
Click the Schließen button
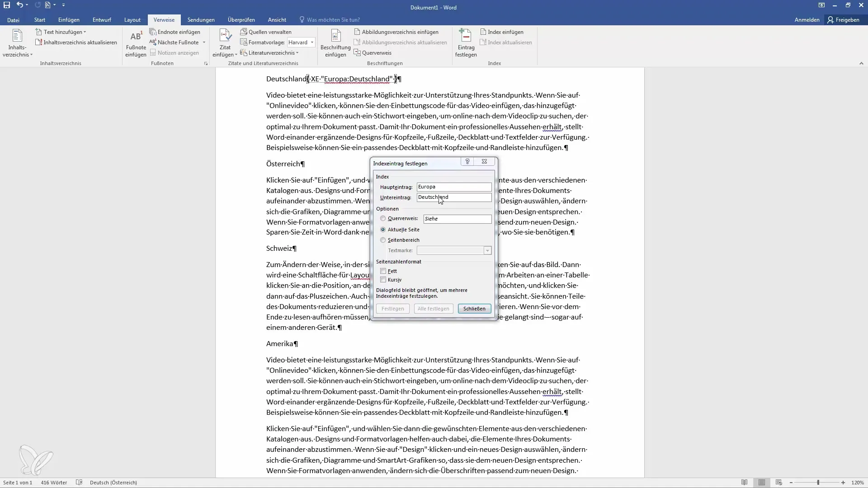pyautogui.click(x=474, y=309)
